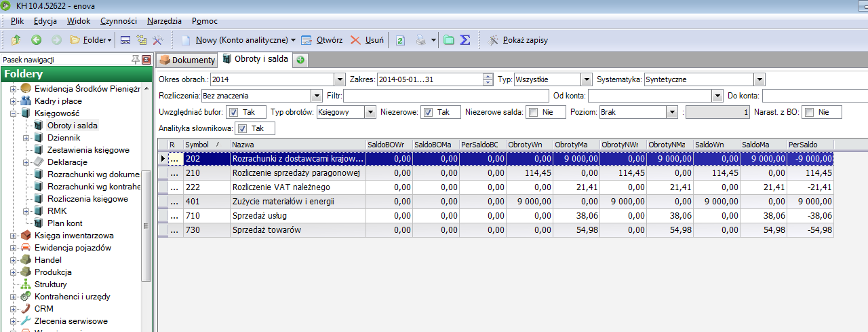
Task: Open the Czynności menu
Action: [119, 21]
